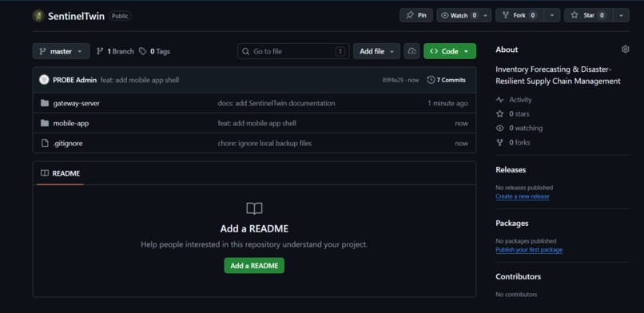
Task: Open the Fork dropdown arrow
Action: (552, 15)
